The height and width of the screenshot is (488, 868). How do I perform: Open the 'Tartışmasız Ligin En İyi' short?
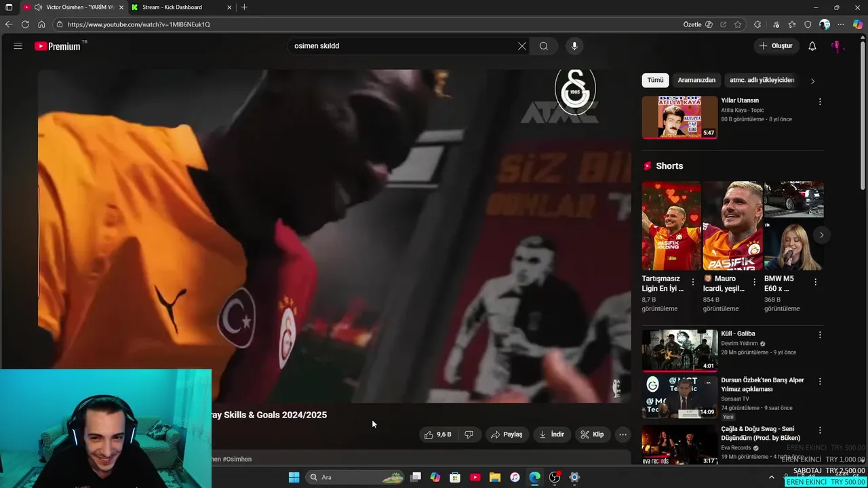click(x=671, y=226)
